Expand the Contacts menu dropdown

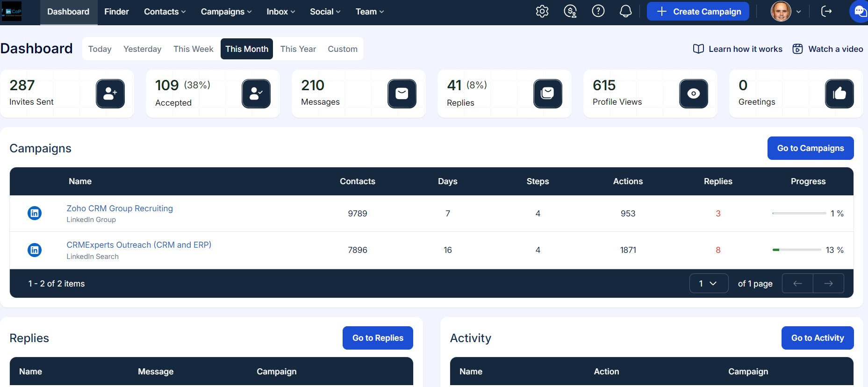coord(165,12)
